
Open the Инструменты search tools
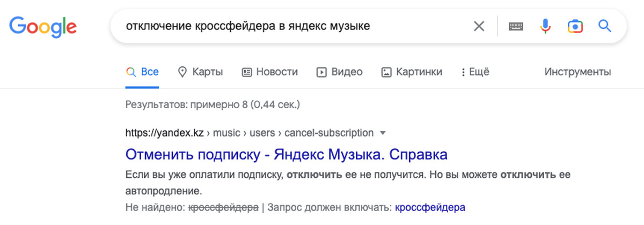pyautogui.click(x=577, y=72)
